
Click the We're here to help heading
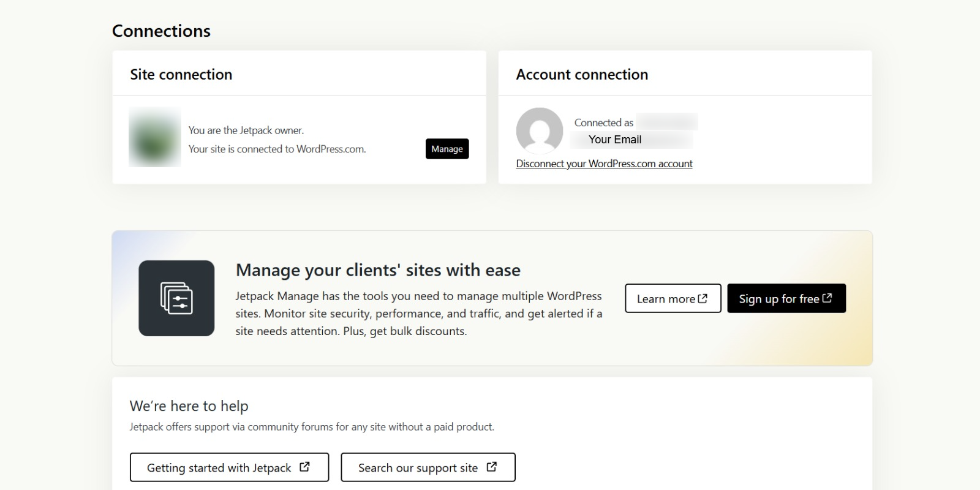[x=189, y=405]
